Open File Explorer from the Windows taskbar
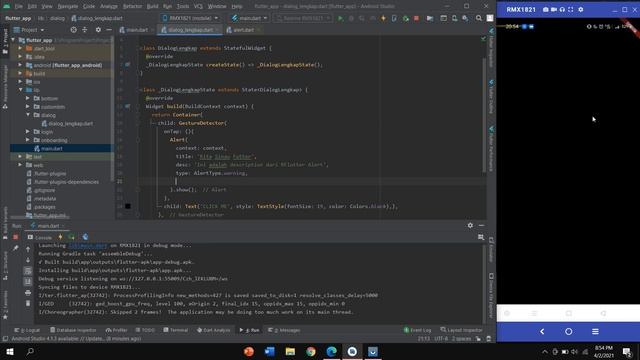The width and height of the screenshot is (640, 360). (x=290, y=351)
